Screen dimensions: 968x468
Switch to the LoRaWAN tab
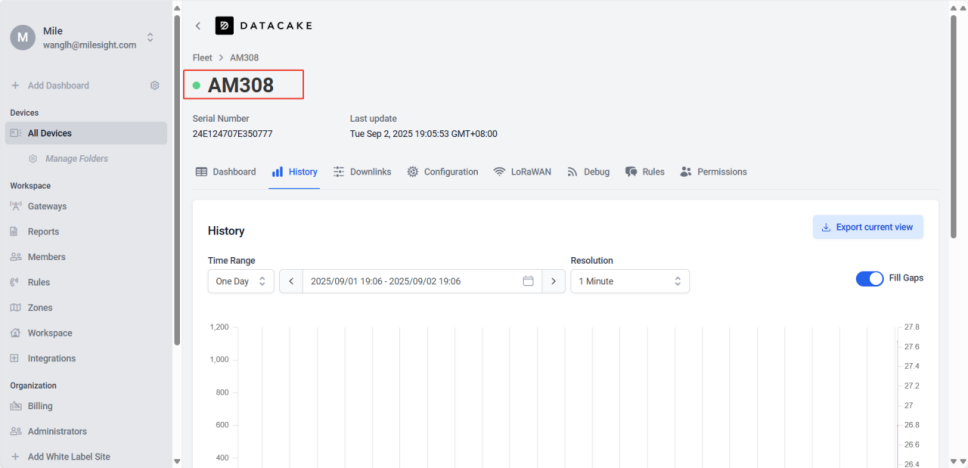pyautogui.click(x=522, y=172)
